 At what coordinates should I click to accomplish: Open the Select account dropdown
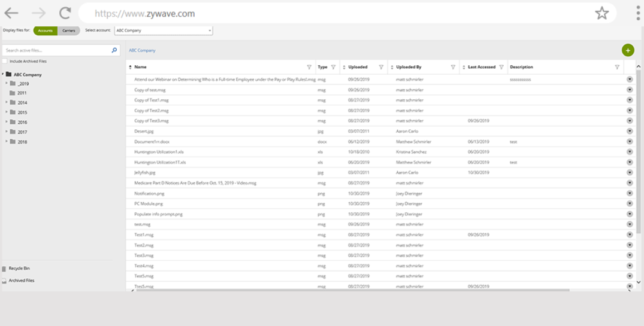[x=164, y=31]
